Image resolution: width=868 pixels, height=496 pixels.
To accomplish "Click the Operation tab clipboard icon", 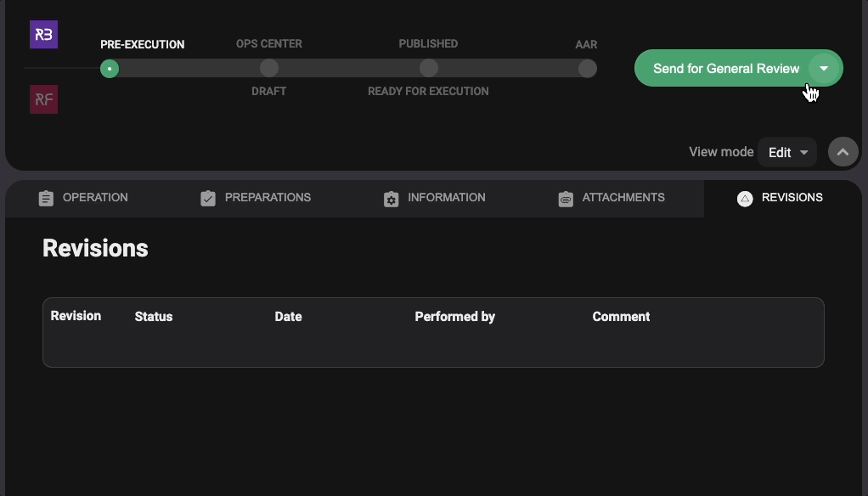I will pyautogui.click(x=46, y=198).
